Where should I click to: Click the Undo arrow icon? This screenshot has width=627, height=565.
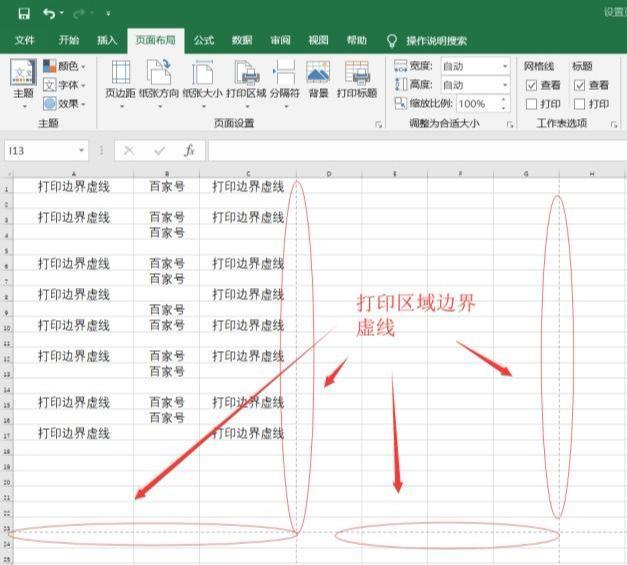point(48,13)
